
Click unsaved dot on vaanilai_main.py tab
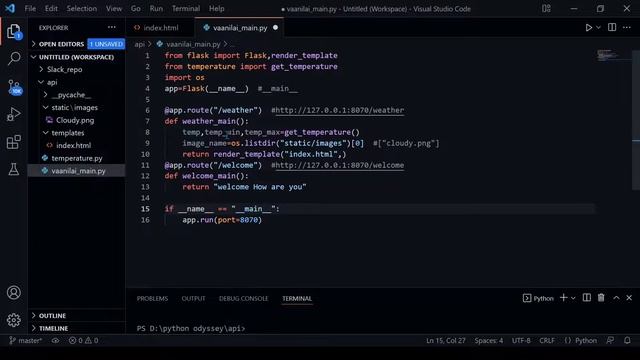[276, 28]
